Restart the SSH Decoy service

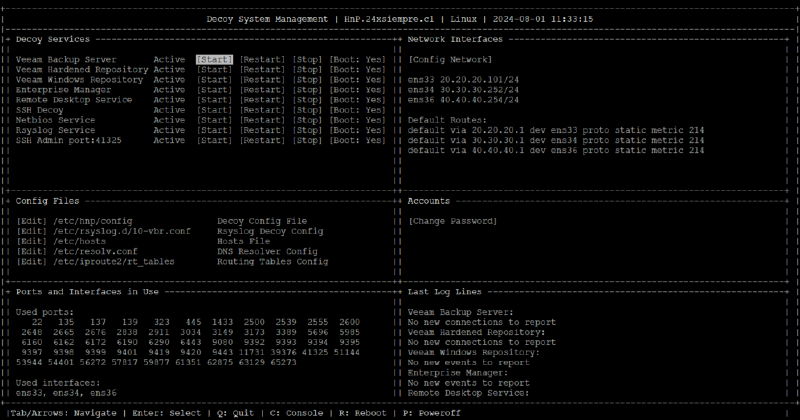pos(262,110)
